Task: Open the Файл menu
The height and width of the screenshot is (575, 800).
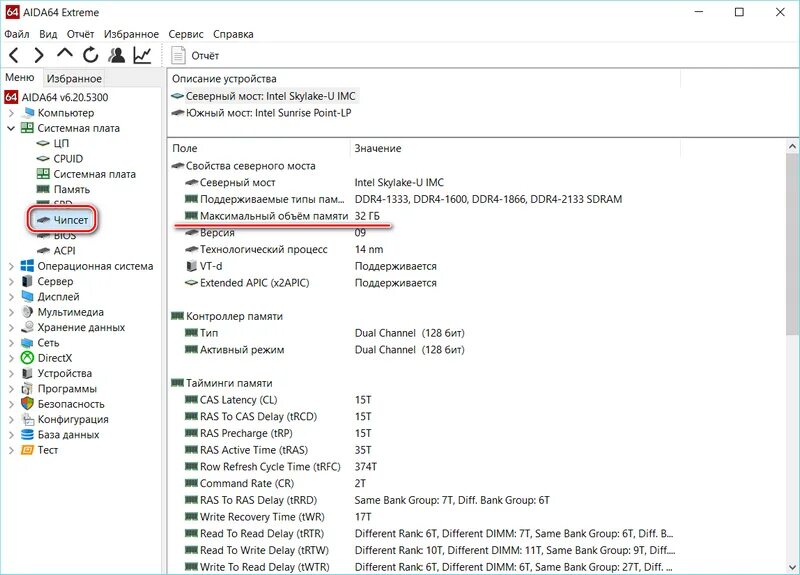Action: tap(17, 34)
